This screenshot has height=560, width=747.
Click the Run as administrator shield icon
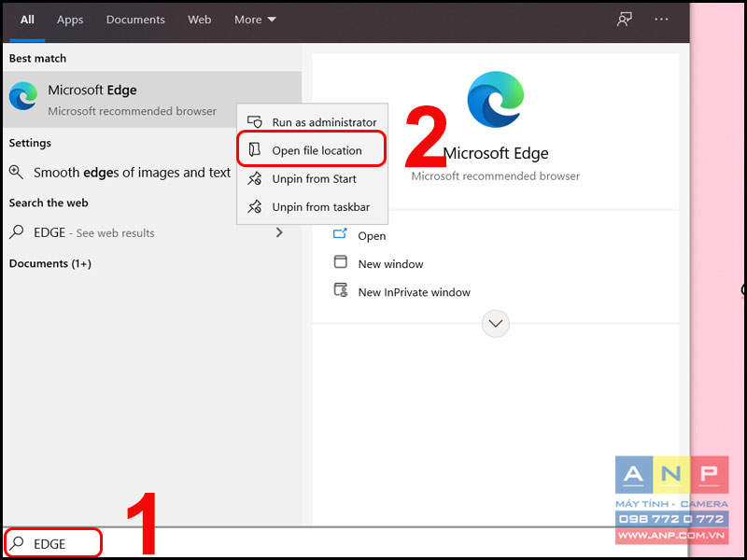click(x=255, y=122)
